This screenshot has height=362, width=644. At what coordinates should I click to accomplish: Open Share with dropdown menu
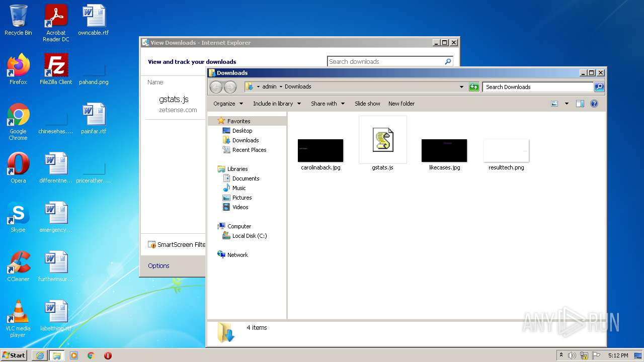pos(328,104)
